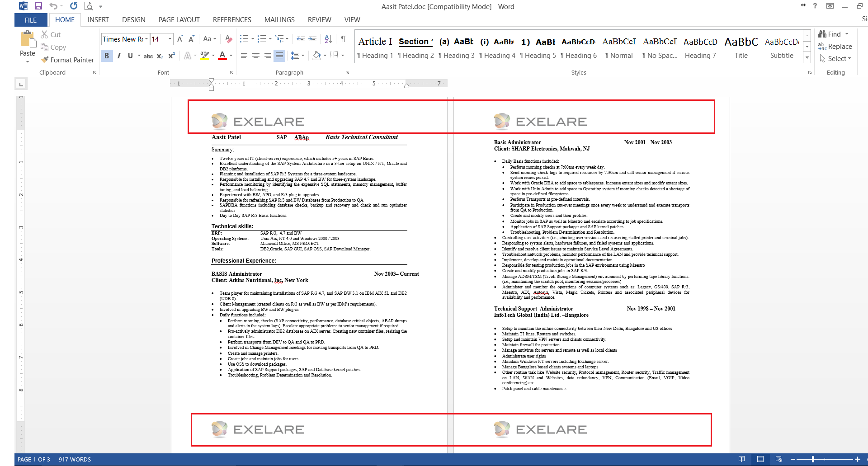
Task: Click PAGE 1 OF 3 indicator
Action: (34, 459)
